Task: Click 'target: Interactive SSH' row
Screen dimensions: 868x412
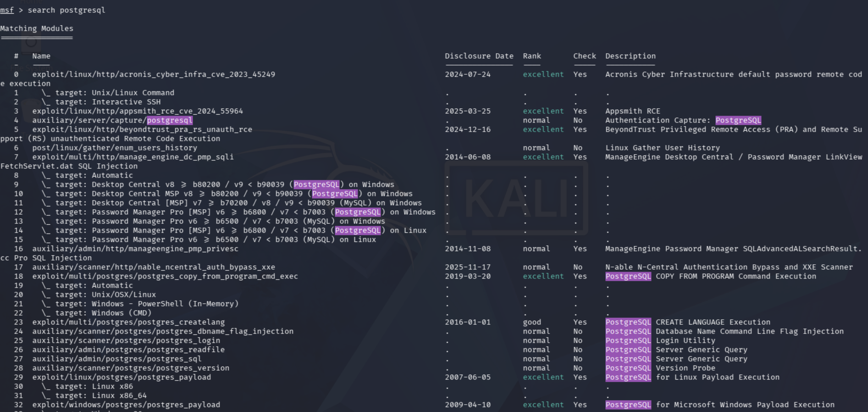Action: pyautogui.click(x=101, y=102)
